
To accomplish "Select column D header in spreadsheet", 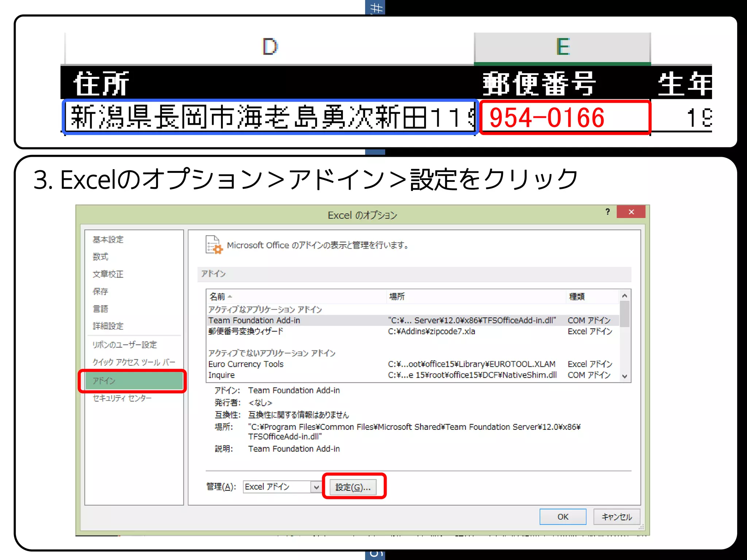I will coord(270,47).
